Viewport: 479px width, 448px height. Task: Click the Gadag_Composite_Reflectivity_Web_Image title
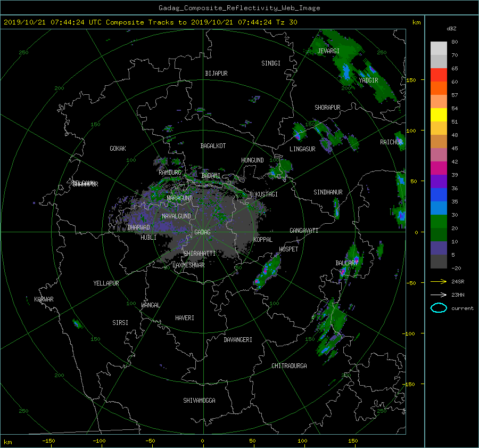coord(239,8)
